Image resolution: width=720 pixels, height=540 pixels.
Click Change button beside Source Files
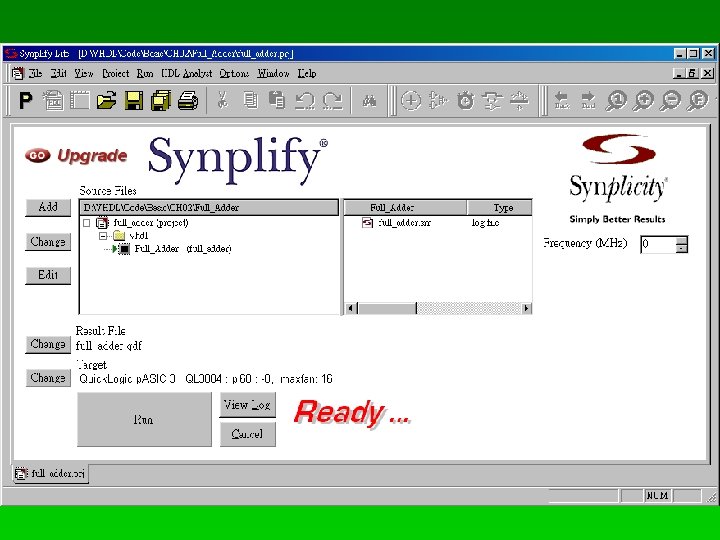pyautogui.click(x=48, y=242)
